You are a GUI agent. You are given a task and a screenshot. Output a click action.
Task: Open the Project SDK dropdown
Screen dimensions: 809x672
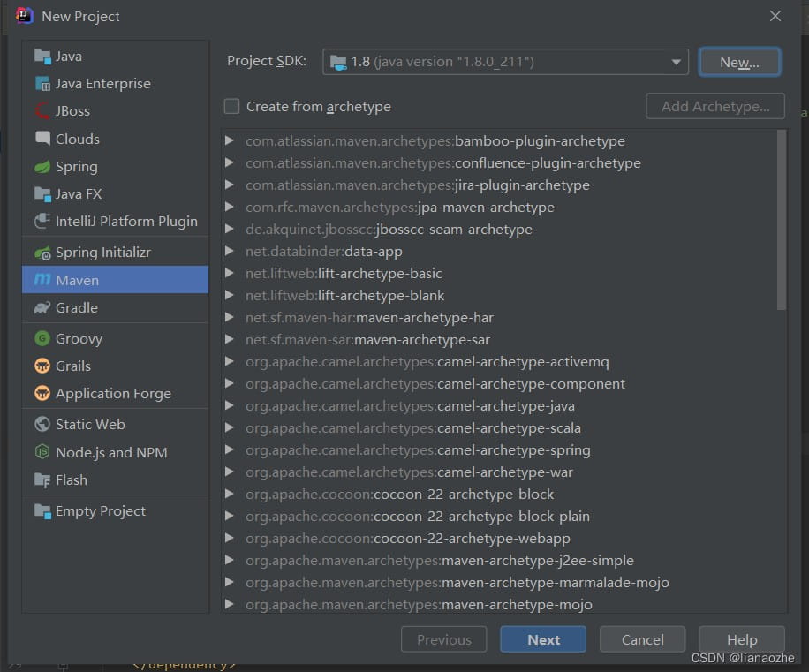pos(505,62)
